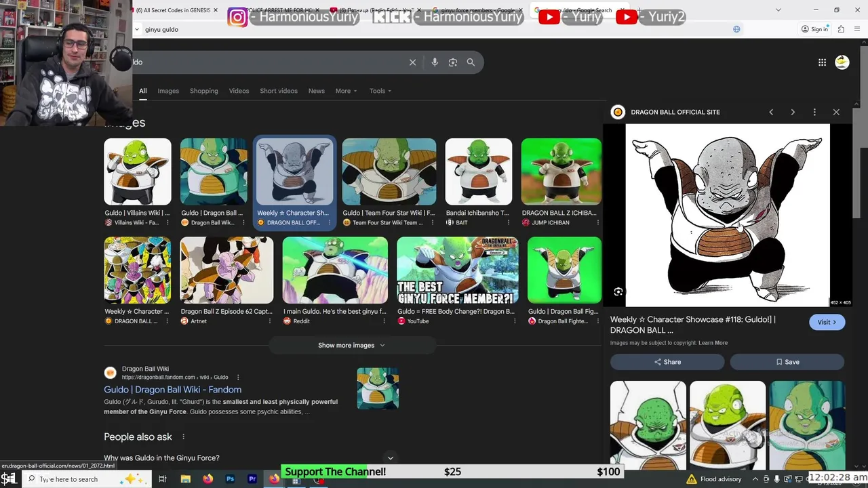Open "I main Guldo" Reddit image title
Screen dimensions: 868x488
point(334,312)
